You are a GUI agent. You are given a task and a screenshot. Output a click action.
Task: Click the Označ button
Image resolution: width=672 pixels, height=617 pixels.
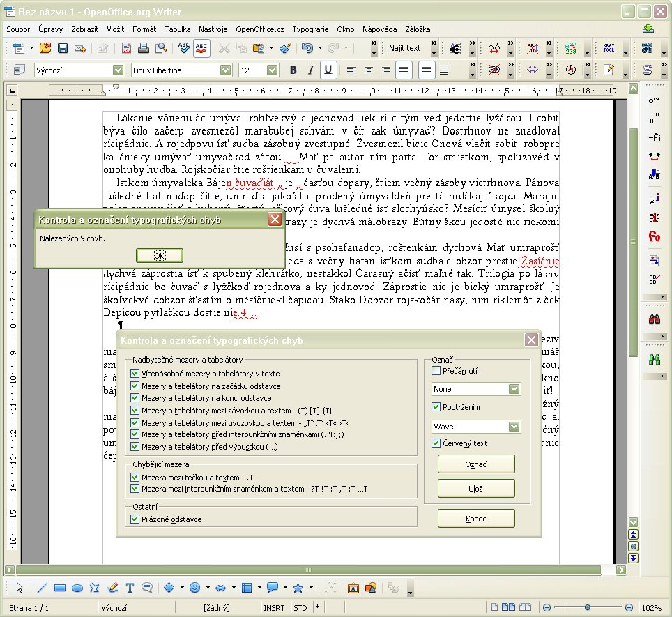[x=476, y=464]
